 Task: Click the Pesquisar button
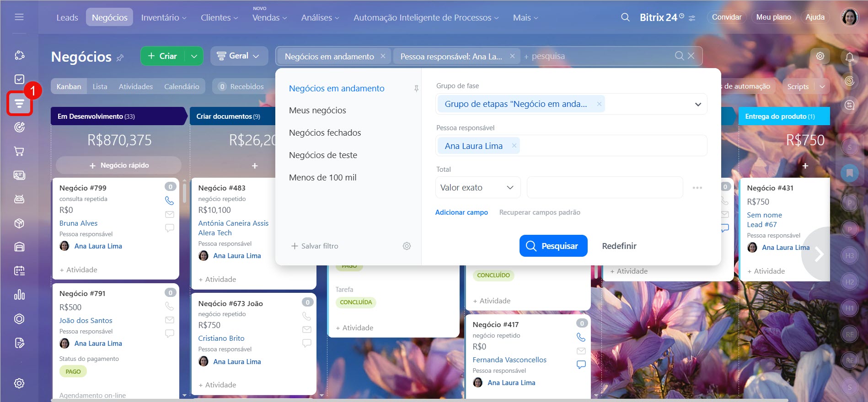pyautogui.click(x=553, y=246)
